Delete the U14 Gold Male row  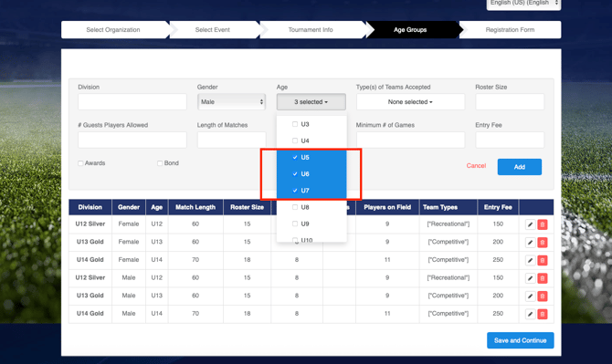point(543,314)
